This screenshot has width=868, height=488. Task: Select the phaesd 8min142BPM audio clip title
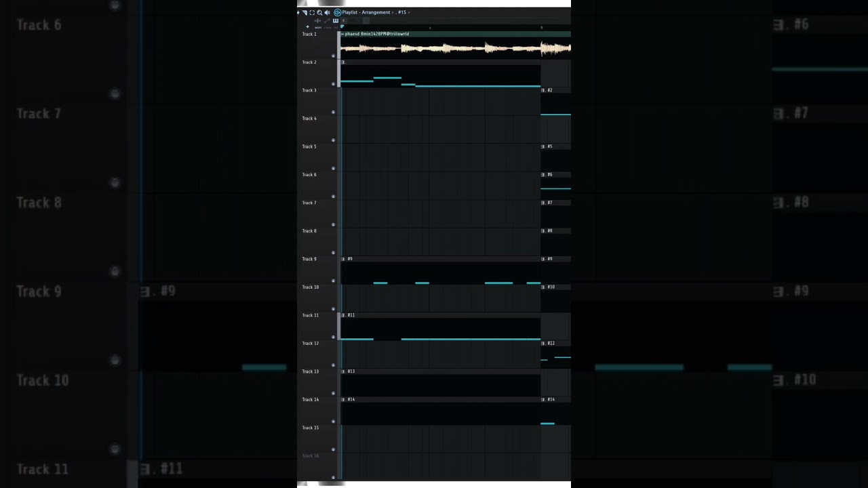377,34
